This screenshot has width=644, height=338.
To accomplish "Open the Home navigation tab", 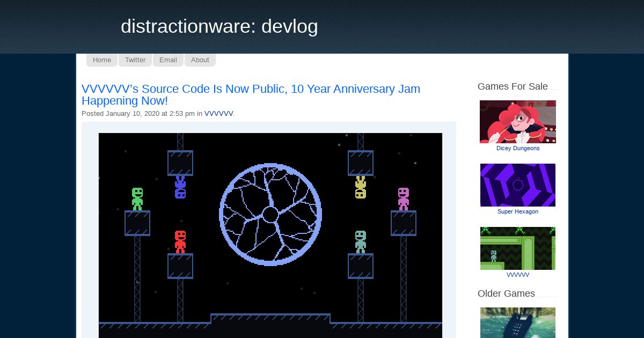I will 102,60.
